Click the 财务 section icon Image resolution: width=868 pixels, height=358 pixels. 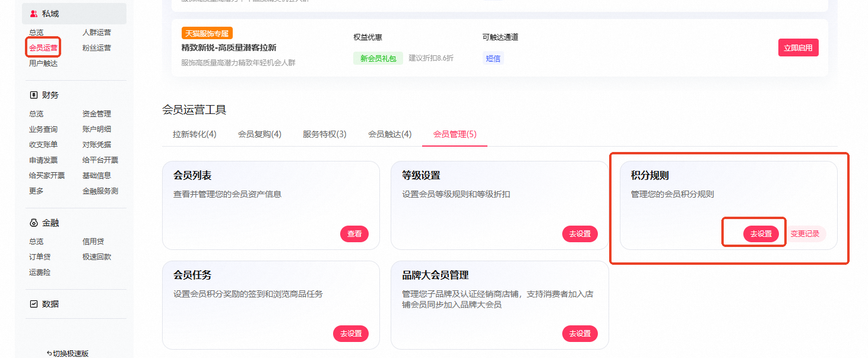pyautogui.click(x=34, y=95)
